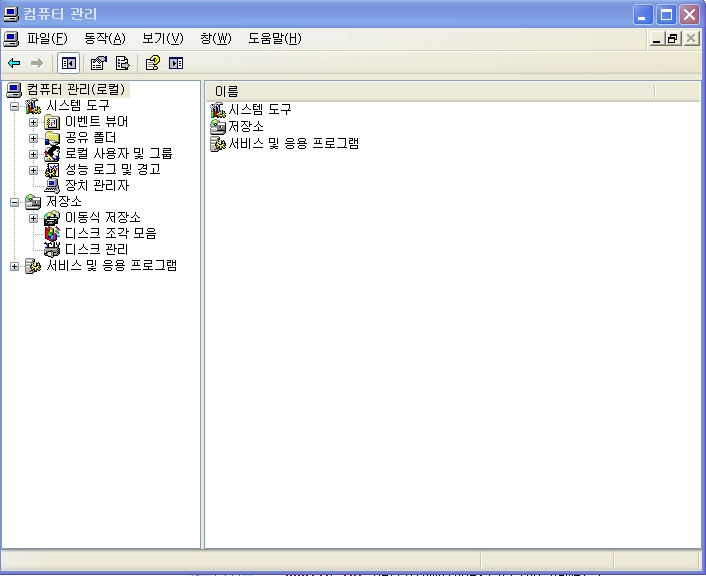Image resolution: width=706 pixels, height=576 pixels.
Task: Click the 이름 column header
Action: (430, 91)
